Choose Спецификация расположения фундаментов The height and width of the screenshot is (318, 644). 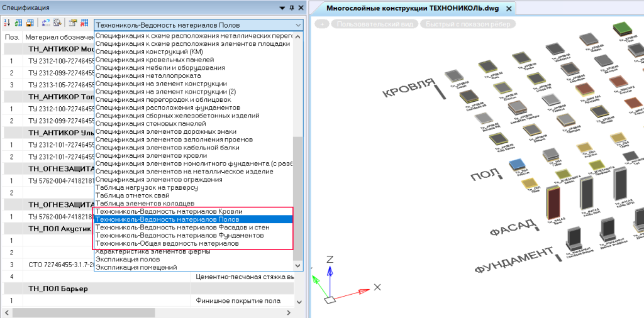coord(194,107)
